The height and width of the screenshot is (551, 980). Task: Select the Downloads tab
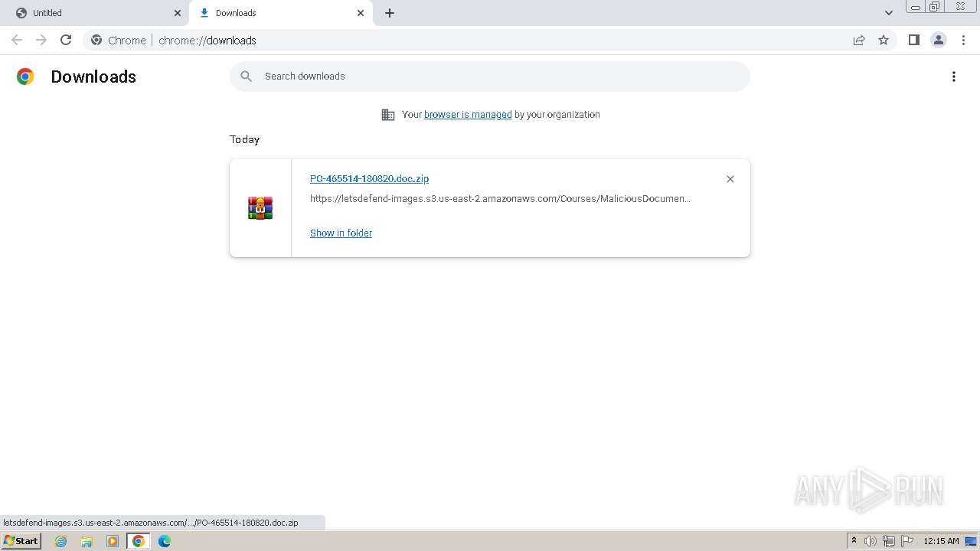(x=281, y=13)
